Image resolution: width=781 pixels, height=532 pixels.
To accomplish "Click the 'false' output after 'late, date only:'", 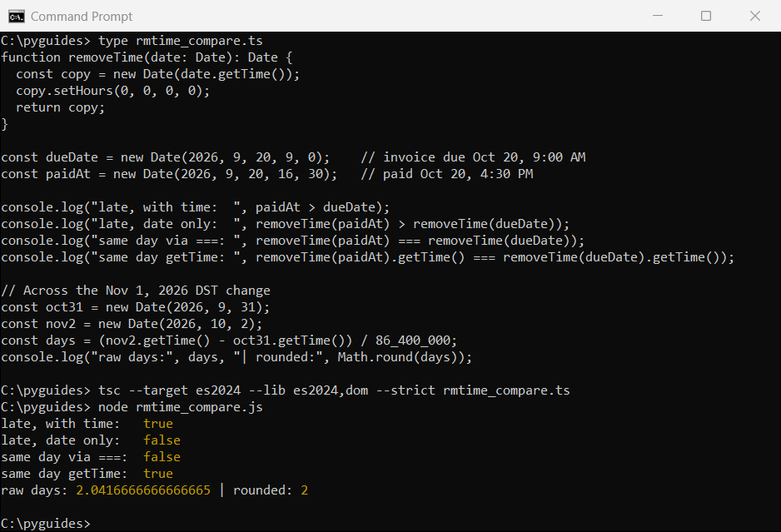I will 162,440.
